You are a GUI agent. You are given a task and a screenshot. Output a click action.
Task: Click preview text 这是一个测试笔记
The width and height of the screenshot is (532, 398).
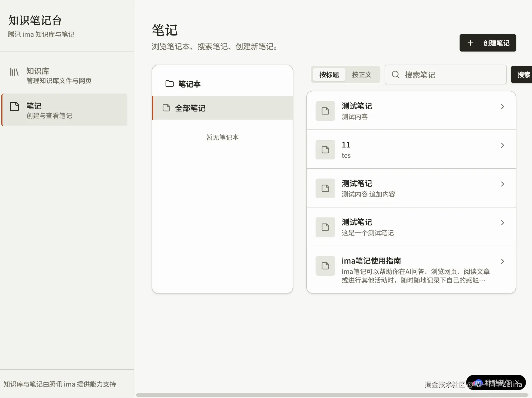[368, 233]
